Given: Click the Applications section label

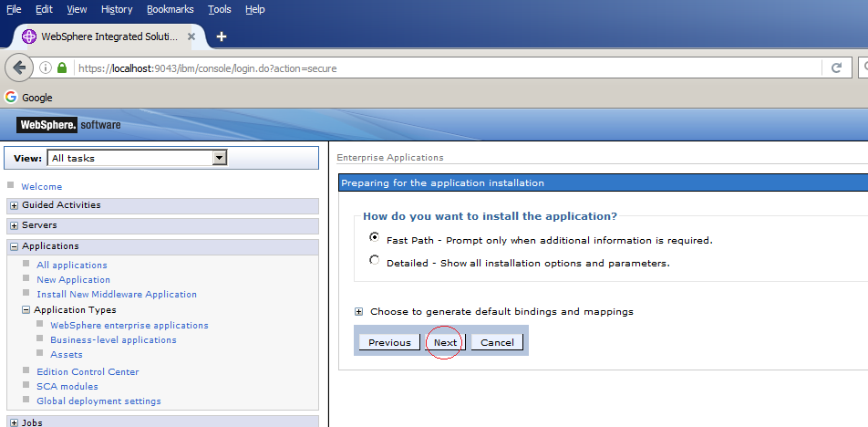Looking at the screenshot, I should tap(50, 246).
